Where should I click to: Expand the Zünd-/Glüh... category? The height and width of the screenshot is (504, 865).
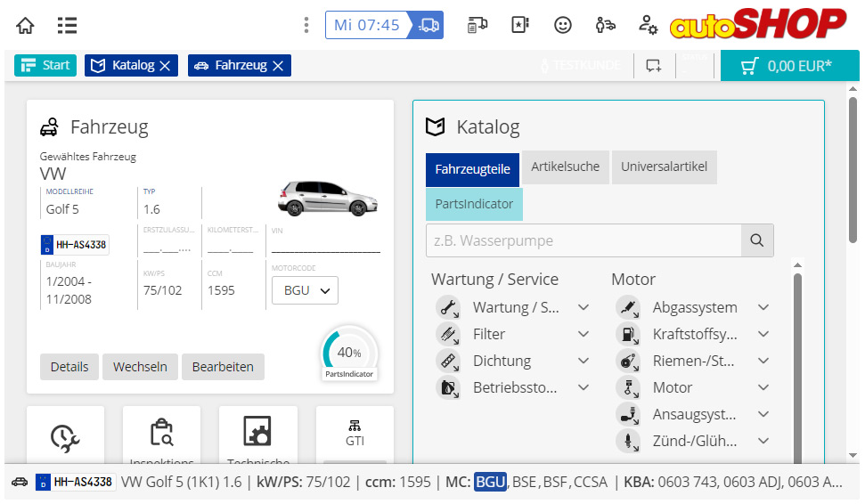pyautogui.click(x=763, y=441)
